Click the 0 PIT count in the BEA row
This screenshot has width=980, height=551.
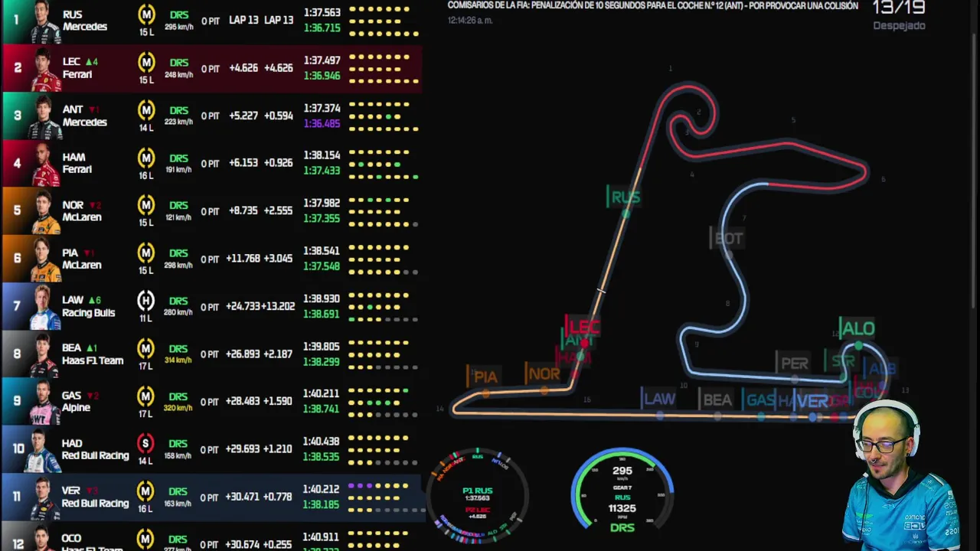(x=210, y=354)
